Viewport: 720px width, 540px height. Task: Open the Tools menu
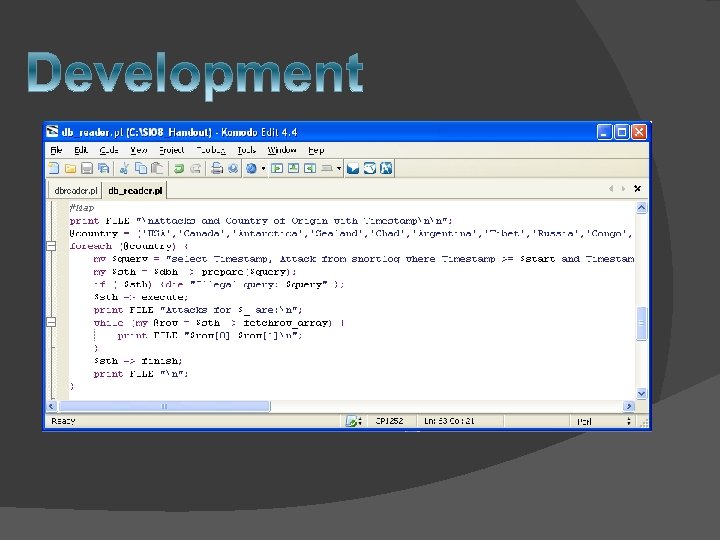pos(246,150)
